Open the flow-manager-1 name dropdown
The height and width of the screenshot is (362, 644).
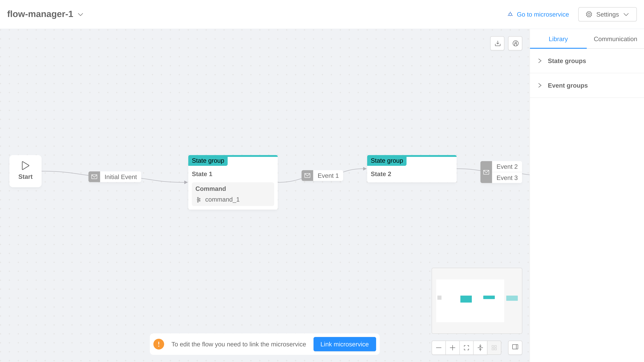pos(80,14)
